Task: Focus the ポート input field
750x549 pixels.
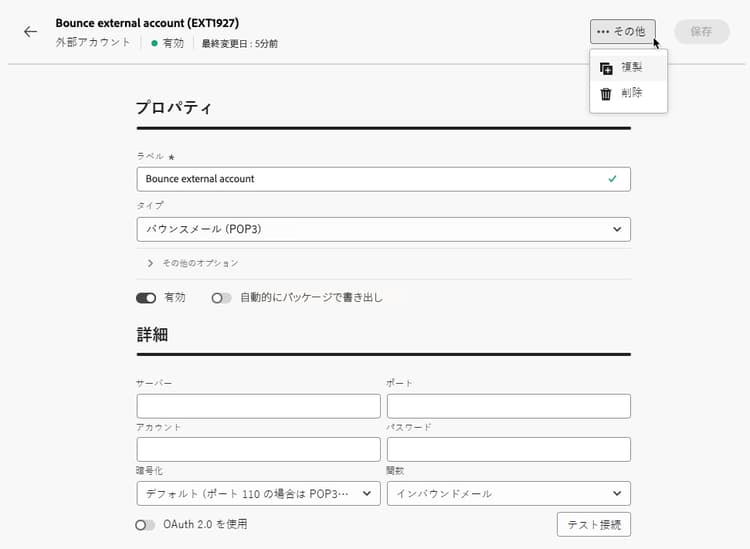Action: coord(508,406)
